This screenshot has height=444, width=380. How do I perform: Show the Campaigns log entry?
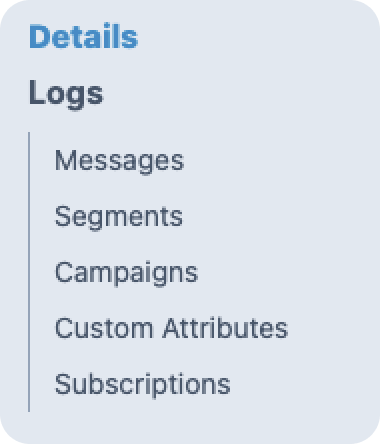click(x=126, y=273)
